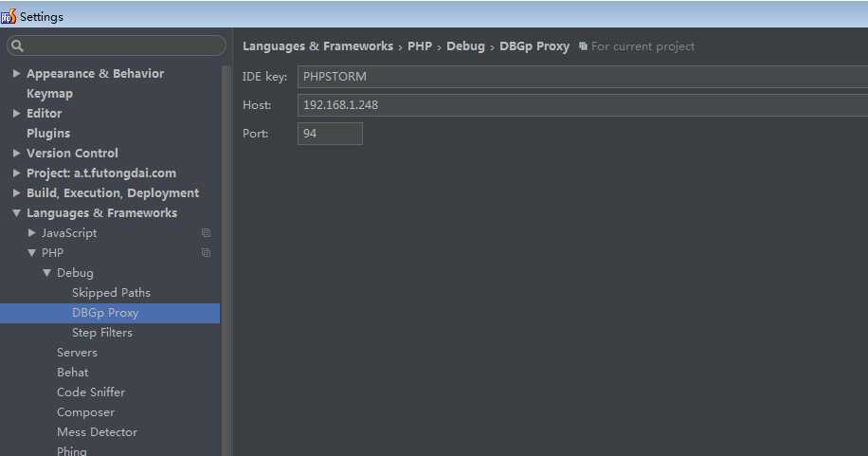Image resolution: width=868 pixels, height=456 pixels.
Task: Click 'Languages & Frameworks' in the breadcrumb
Action: click(x=317, y=46)
